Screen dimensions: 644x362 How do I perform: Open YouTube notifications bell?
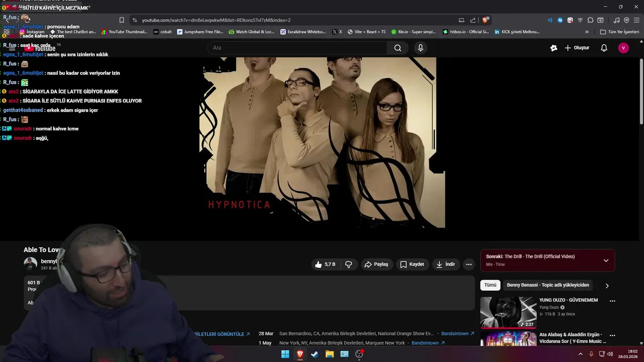coord(604,48)
